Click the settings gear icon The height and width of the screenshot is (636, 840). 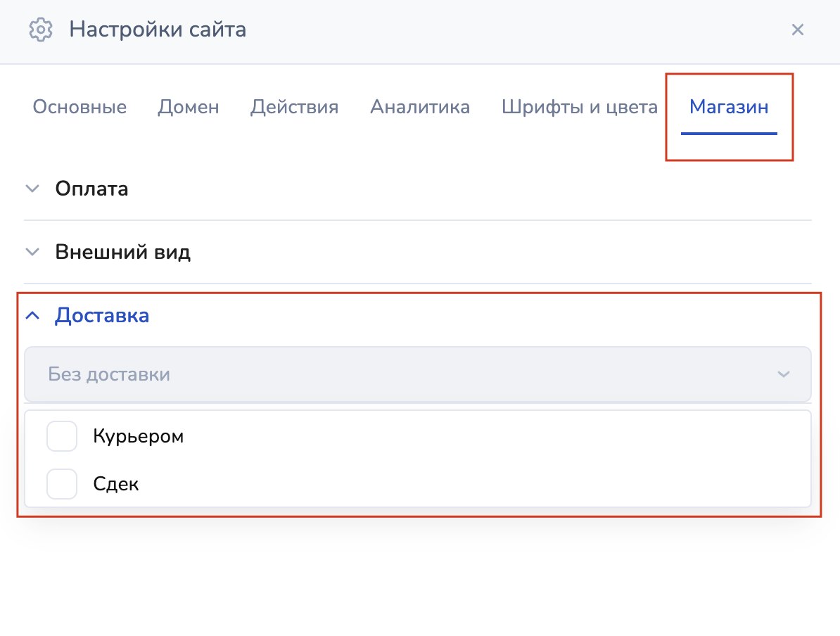(41, 30)
